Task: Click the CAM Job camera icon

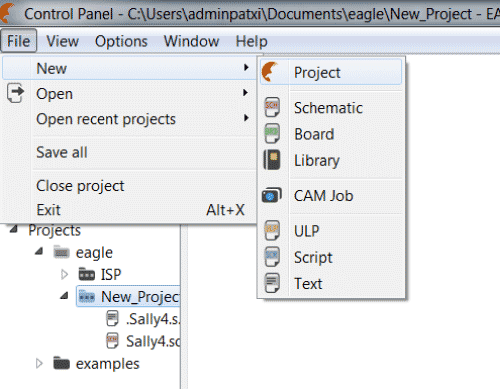Action: (272, 195)
